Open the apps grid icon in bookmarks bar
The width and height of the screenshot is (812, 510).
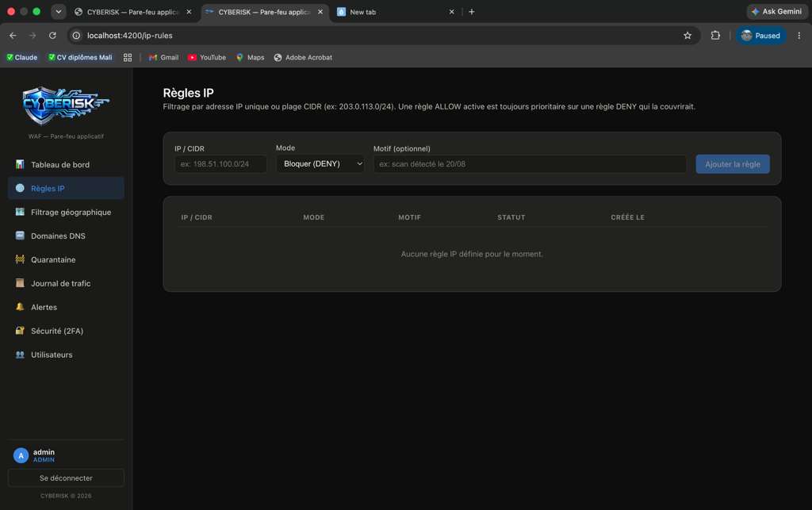click(x=128, y=57)
